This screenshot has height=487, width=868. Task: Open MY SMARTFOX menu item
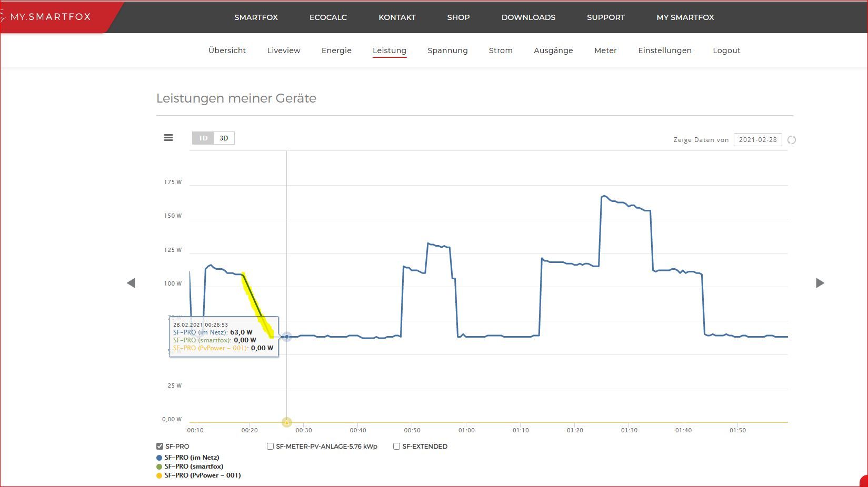pos(685,17)
